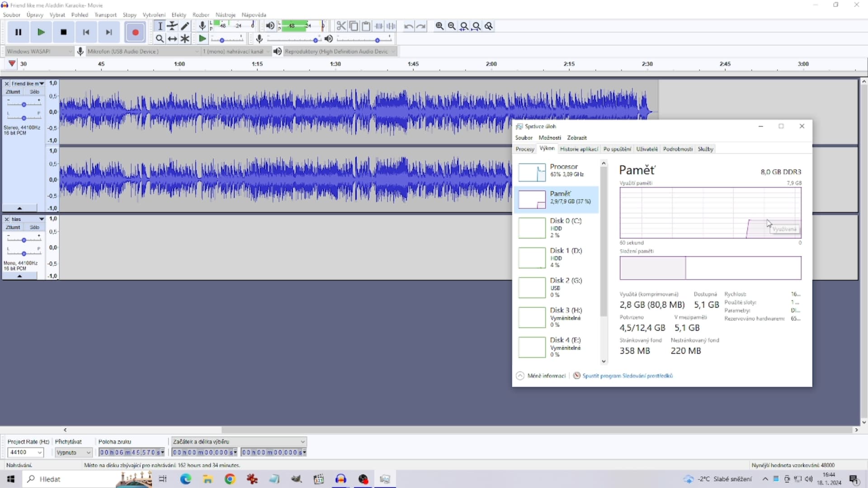
Task: Switch to the Procesy tab in Task Manager
Action: pos(524,149)
